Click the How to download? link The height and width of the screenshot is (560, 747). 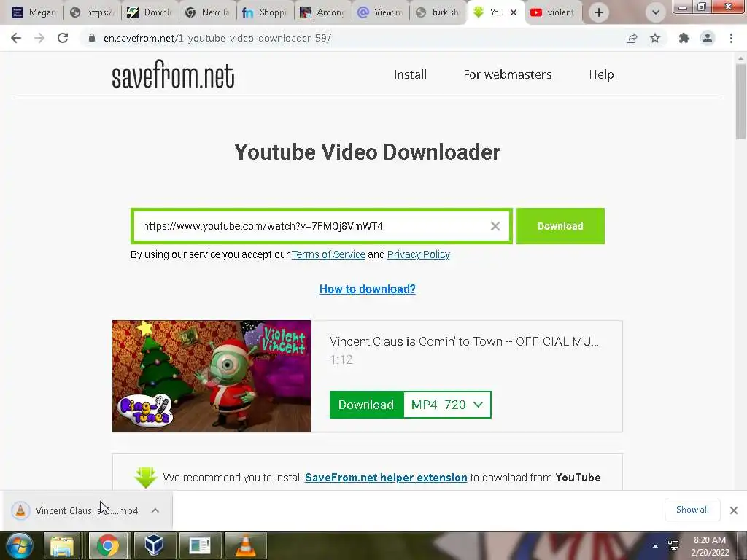pos(368,289)
